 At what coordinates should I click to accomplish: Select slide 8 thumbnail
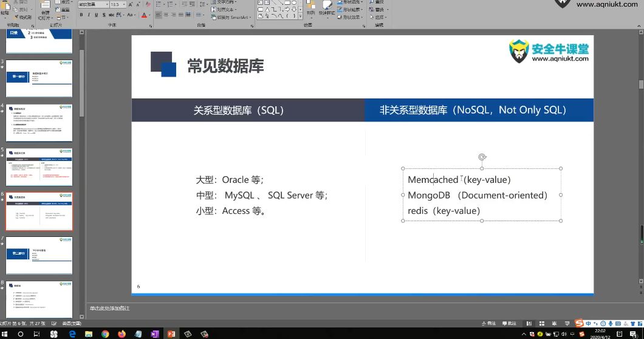(x=39, y=299)
